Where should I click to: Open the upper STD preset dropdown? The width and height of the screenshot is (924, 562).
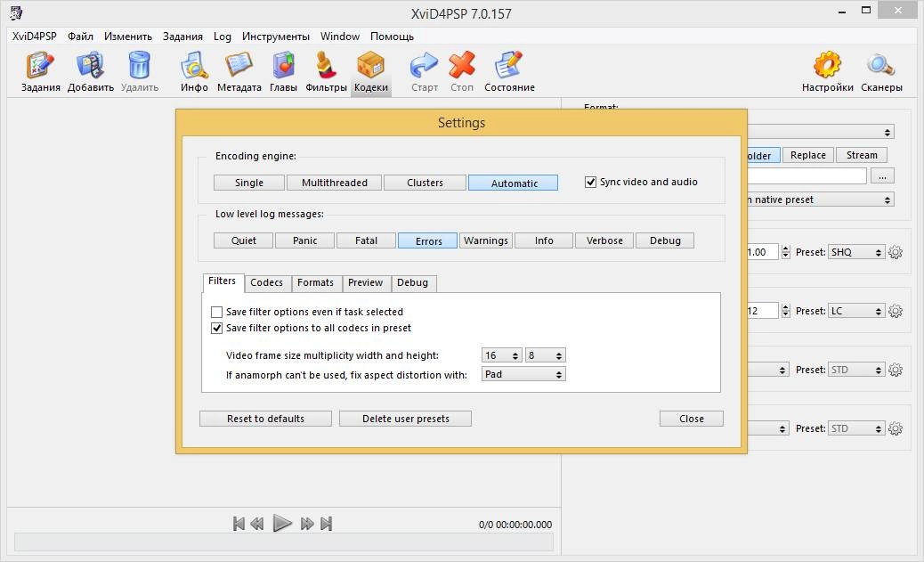pyautogui.click(x=856, y=370)
